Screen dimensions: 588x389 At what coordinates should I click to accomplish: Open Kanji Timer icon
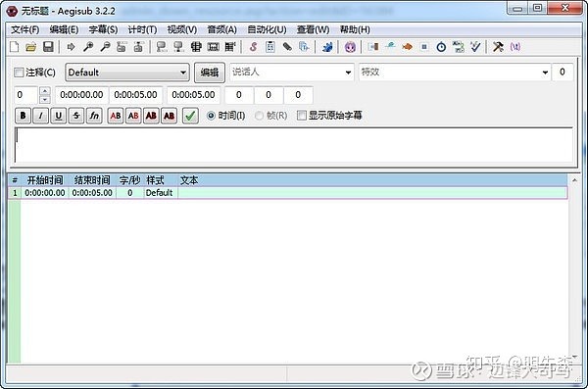(459, 47)
